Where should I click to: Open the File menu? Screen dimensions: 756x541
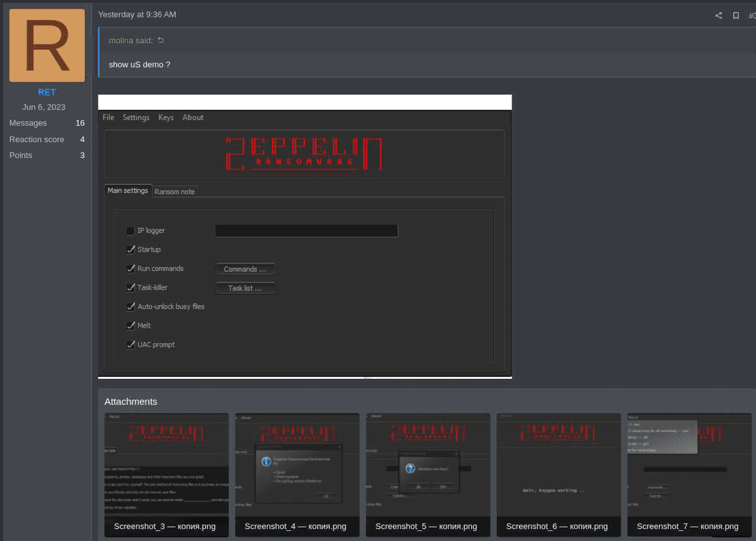click(108, 117)
